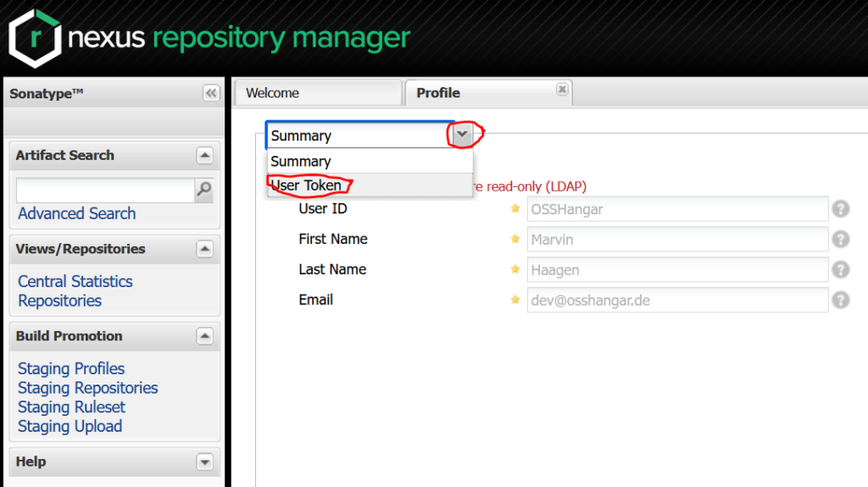Switch to the Welcome tab

[x=319, y=93]
